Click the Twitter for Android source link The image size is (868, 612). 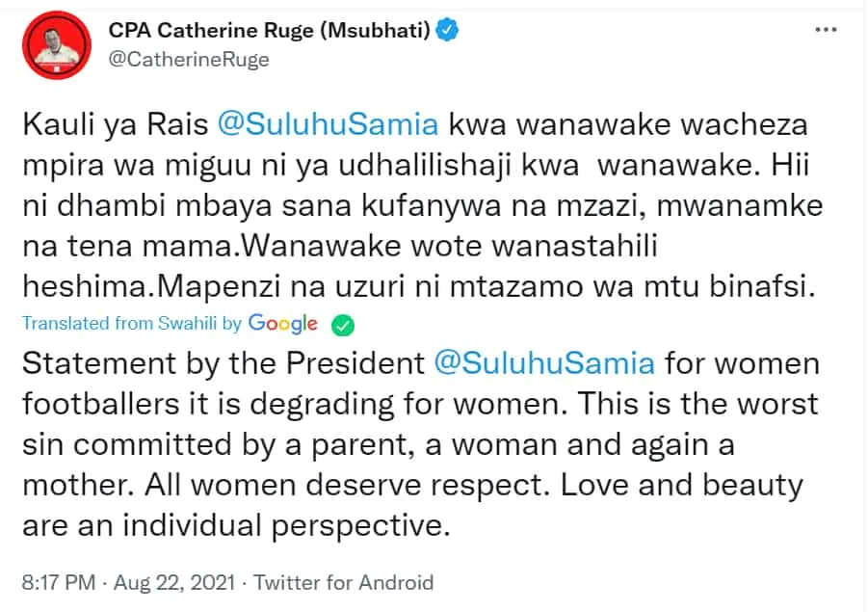[344, 583]
